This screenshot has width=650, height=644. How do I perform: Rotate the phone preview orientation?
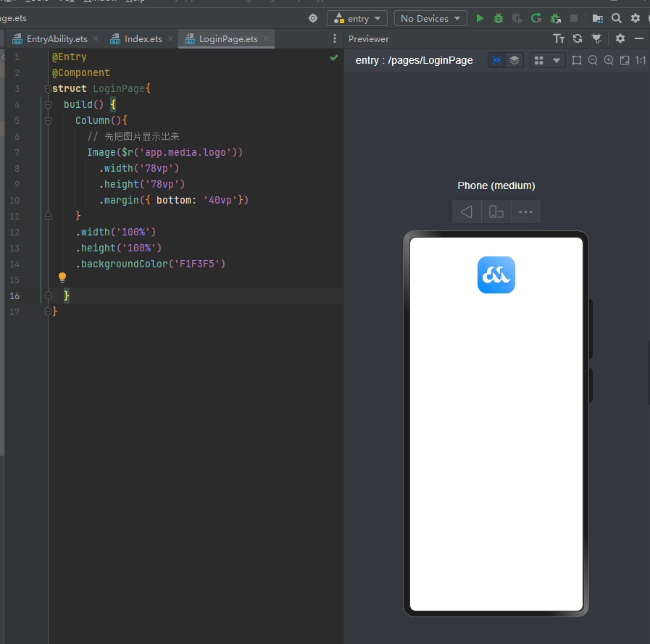tap(496, 212)
